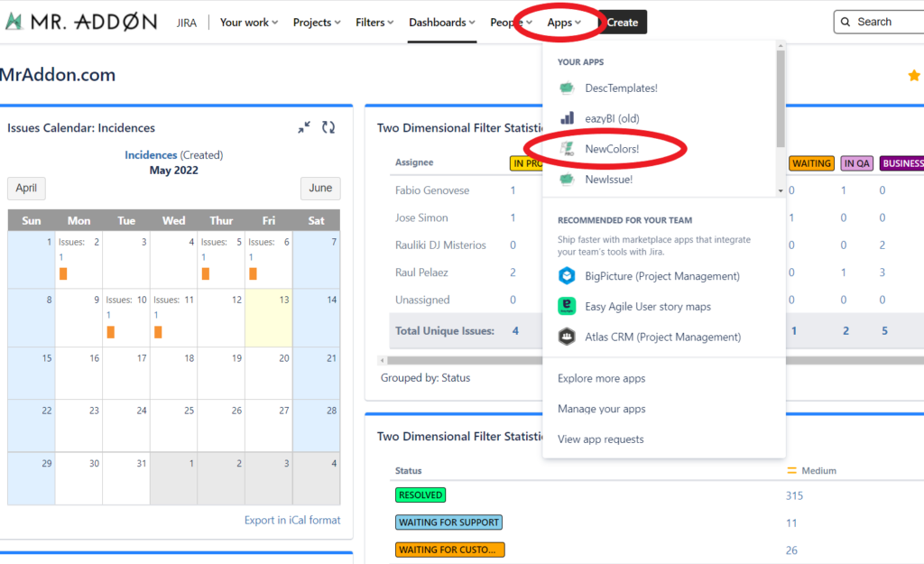Click the DescTemplates! app icon
The width and height of the screenshot is (924, 564).
(x=566, y=88)
